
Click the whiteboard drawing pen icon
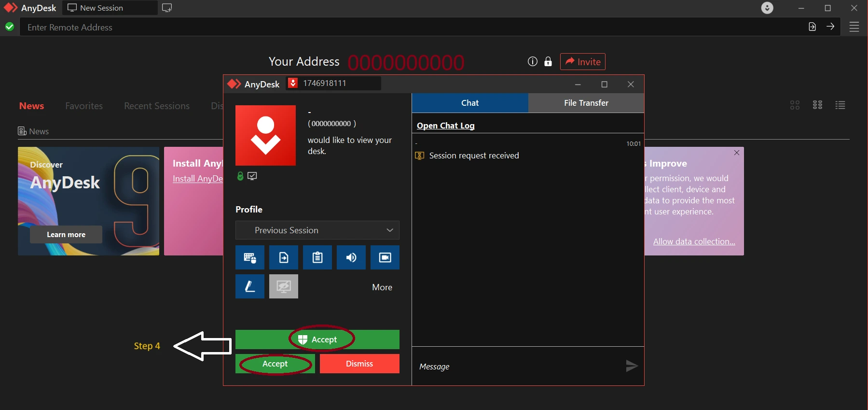tap(249, 286)
